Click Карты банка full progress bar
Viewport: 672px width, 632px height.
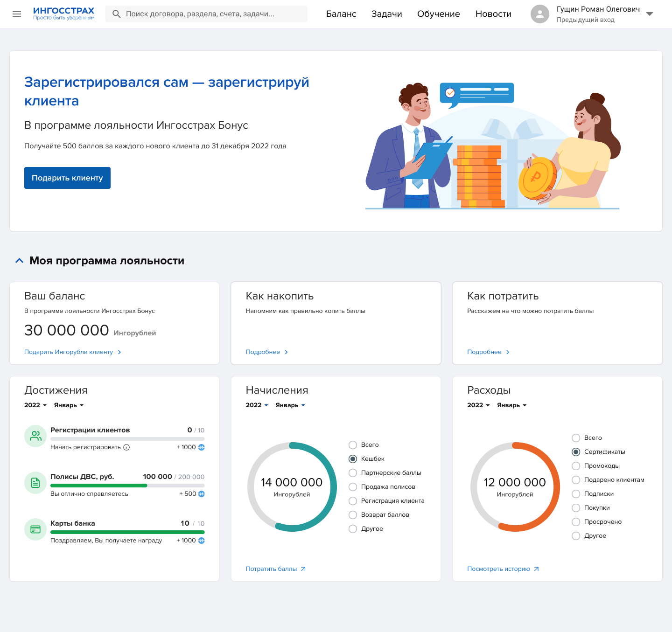[127, 532]
